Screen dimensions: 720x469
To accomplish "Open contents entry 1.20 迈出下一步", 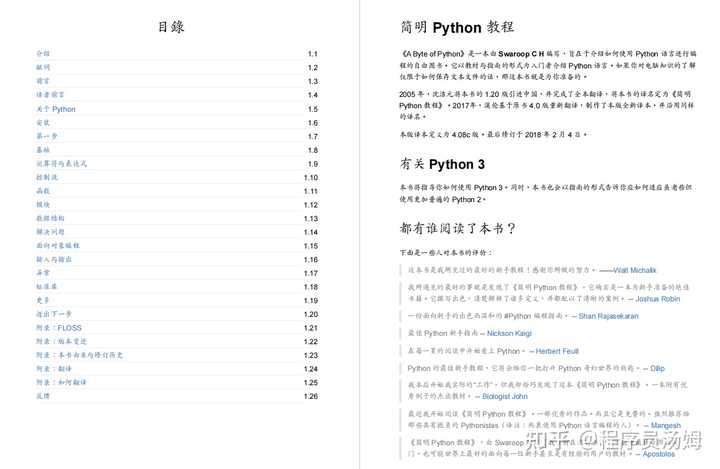I will click(x=54, y=314).
